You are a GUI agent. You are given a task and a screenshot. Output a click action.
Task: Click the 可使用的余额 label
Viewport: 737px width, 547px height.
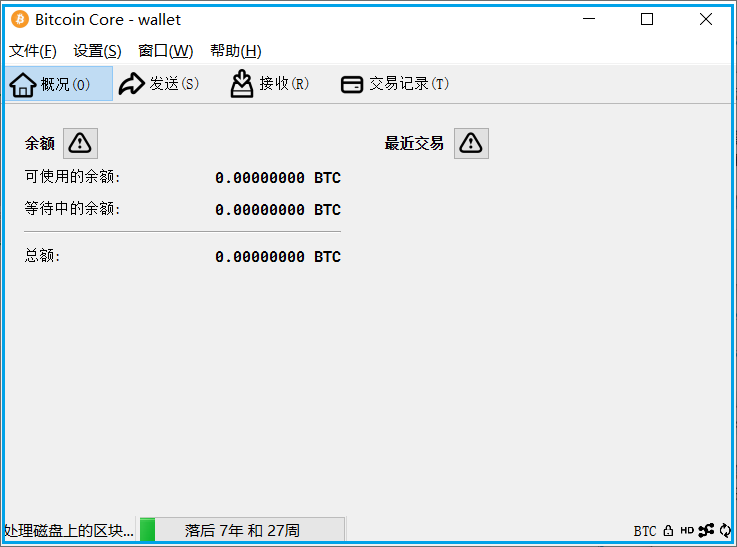coord(72,177)
